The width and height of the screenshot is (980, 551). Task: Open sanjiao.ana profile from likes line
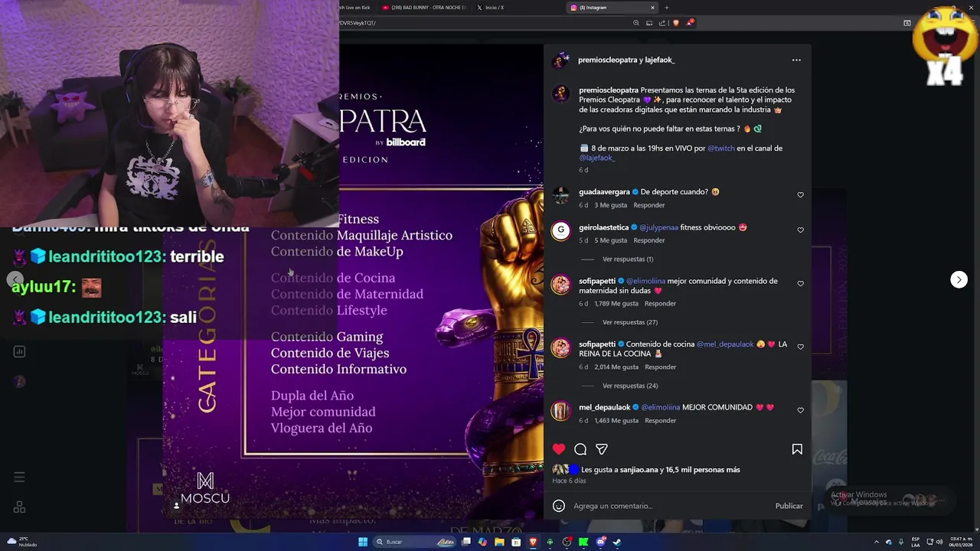pos(639,470)
